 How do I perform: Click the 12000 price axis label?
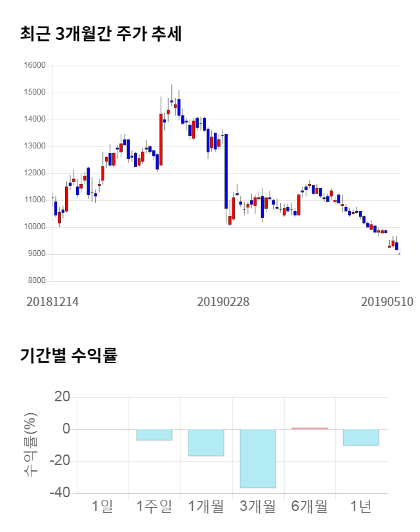tap(34, 173)
